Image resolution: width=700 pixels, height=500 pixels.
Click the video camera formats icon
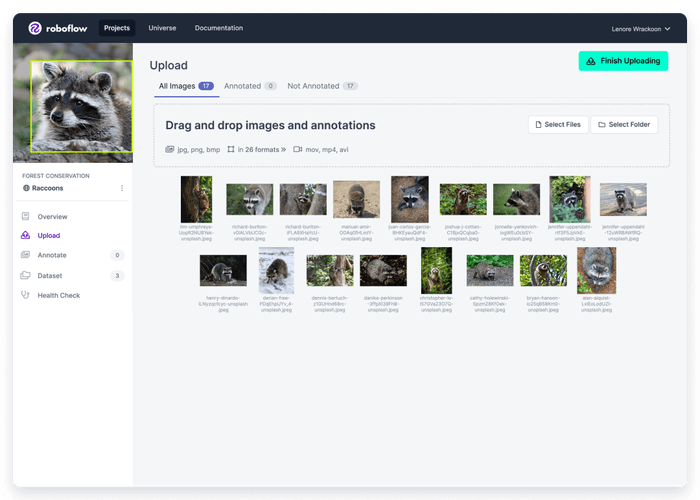[298, 149]
